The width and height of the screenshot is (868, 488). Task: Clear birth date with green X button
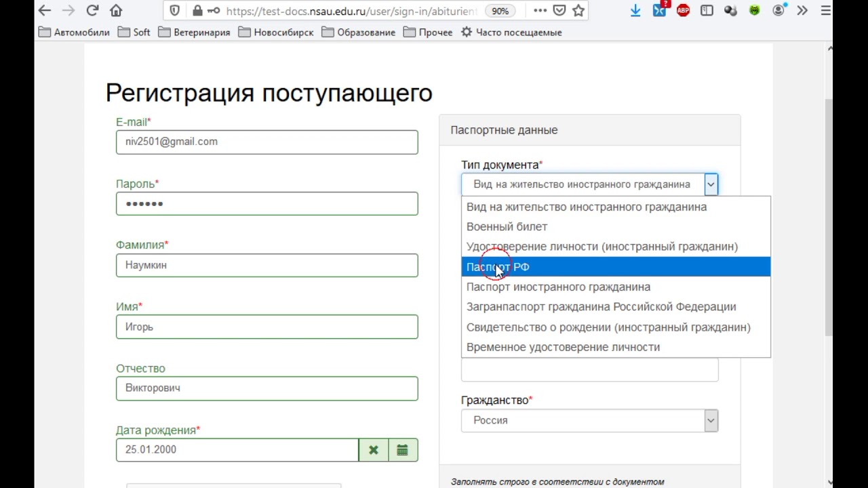click(x=373, y=450)
